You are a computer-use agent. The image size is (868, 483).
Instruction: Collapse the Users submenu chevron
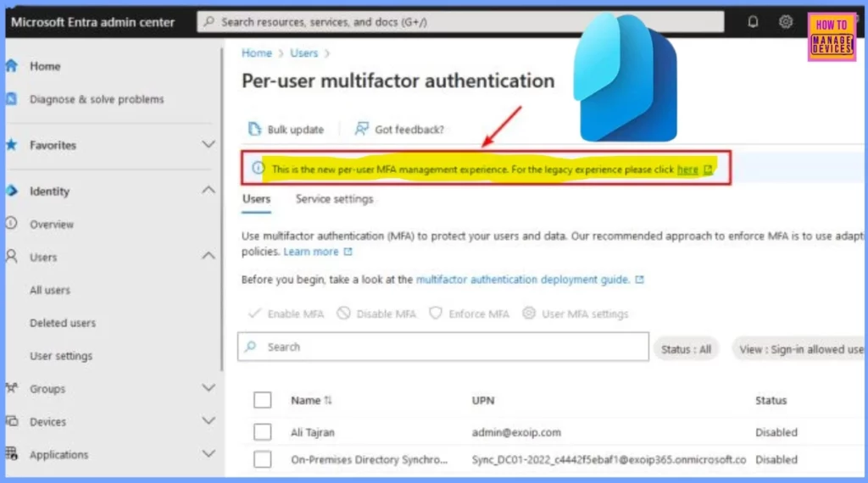pyautogui.click(x=209, y=256)
